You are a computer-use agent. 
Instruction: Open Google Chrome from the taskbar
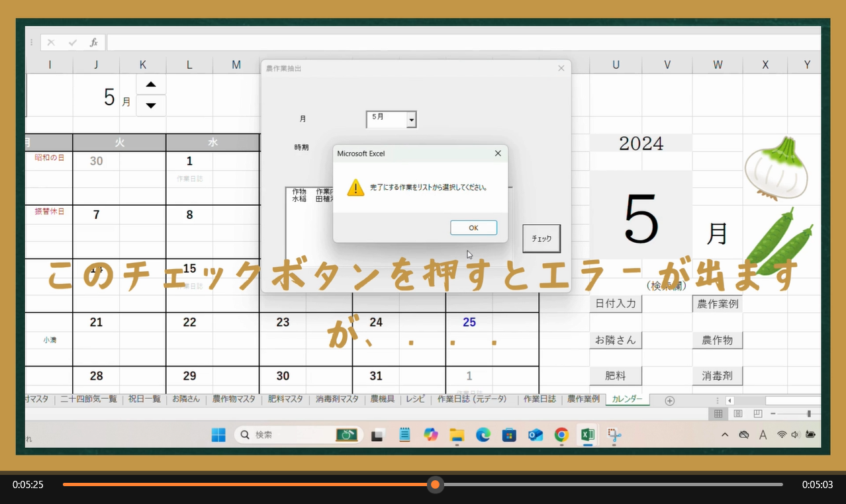click(x=561, y=435)
